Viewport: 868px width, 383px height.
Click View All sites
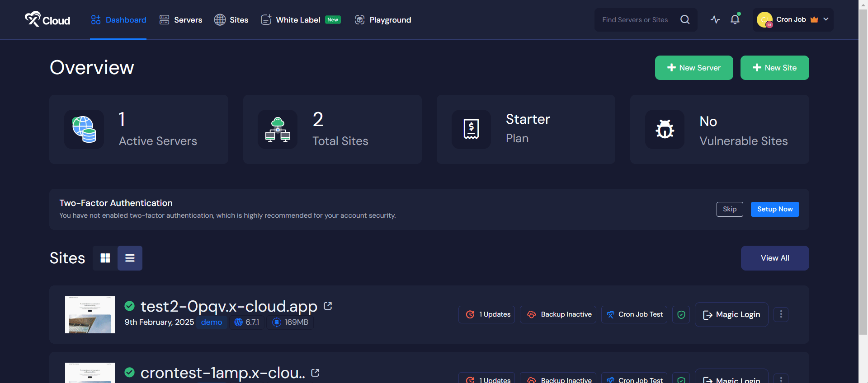pos(775,258)
